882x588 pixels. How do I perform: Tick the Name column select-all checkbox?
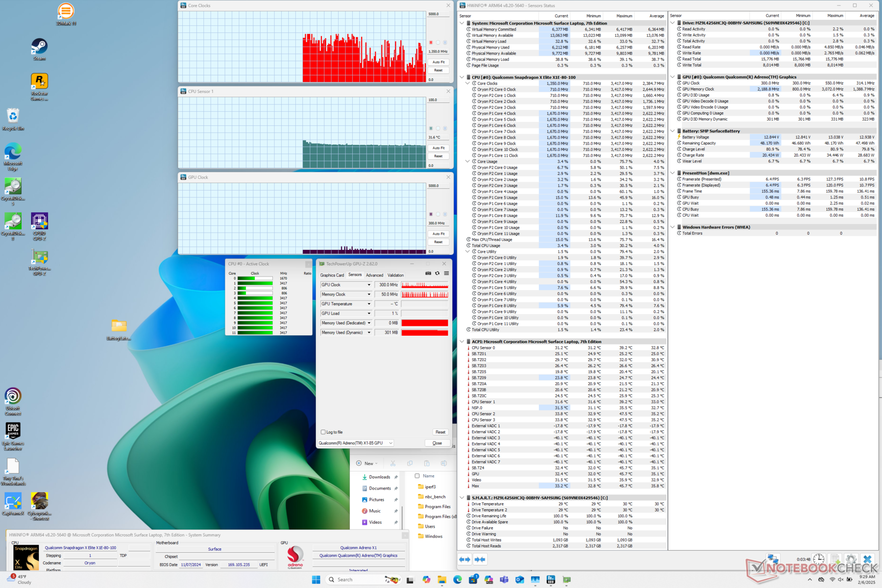[x=417, y=476]
